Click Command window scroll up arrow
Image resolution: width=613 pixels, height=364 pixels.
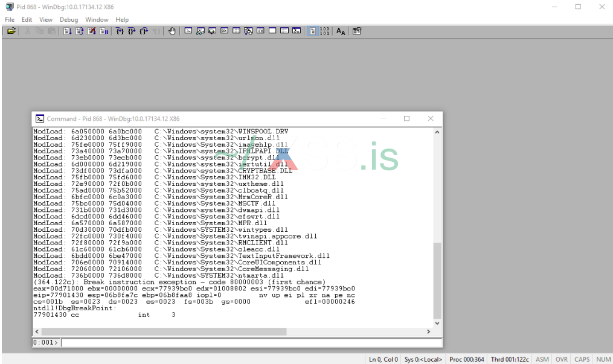click(437, 132)
